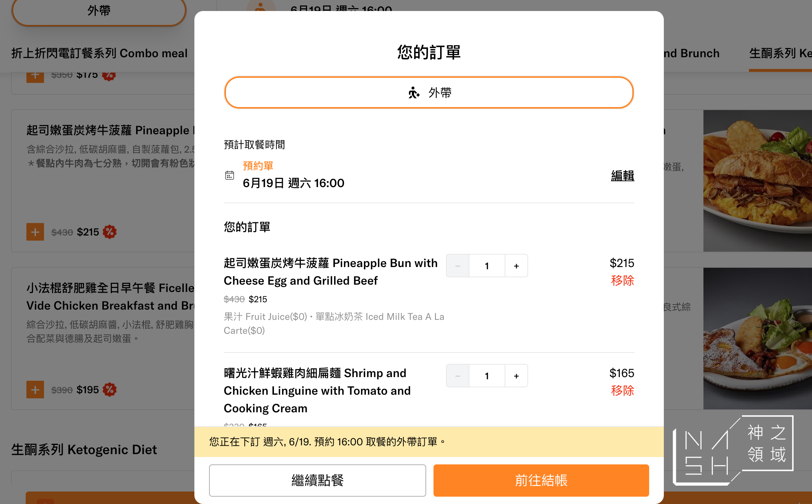Decrease quantity of Shrimp and Chicken Linguine
This screenshot has width=812, height=504.
[x=458, y=376]
